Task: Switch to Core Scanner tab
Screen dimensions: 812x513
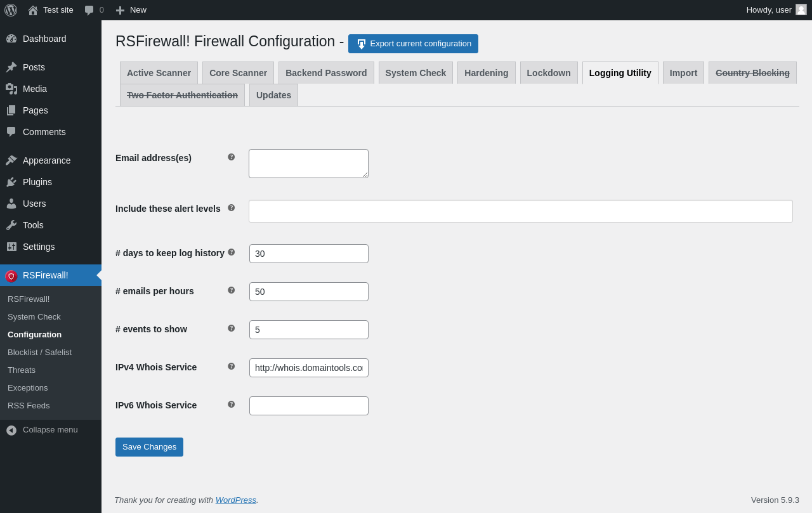Action: pyautogui.click(x=238, y=73)
